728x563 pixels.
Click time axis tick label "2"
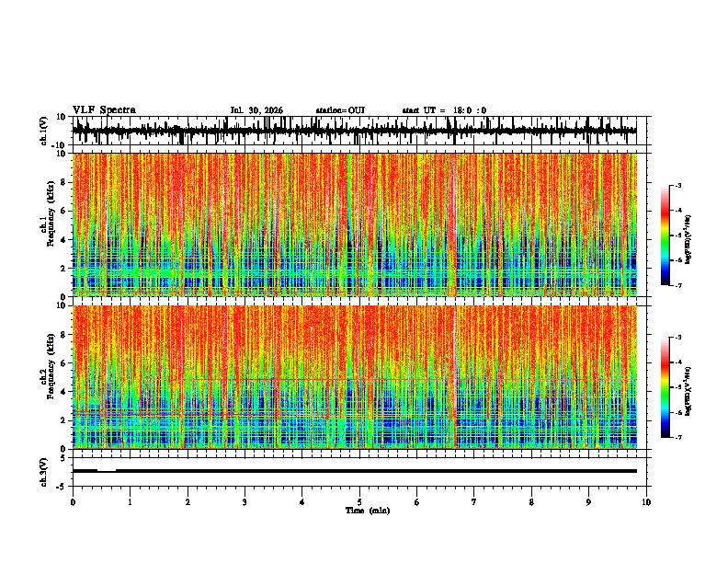pyautogui.click(x=188, y=502)
